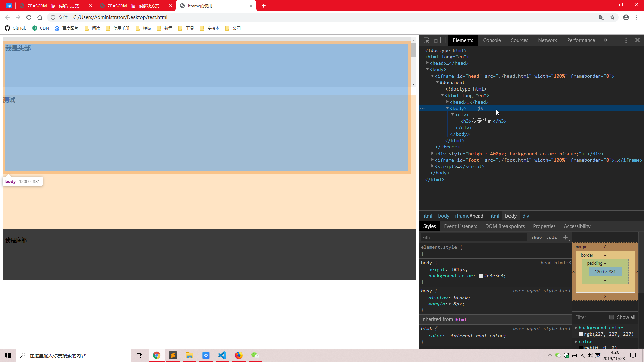Open the Event Listeners pane
The width and height of the screenshot is (644, 362).
tap(461, 226)
